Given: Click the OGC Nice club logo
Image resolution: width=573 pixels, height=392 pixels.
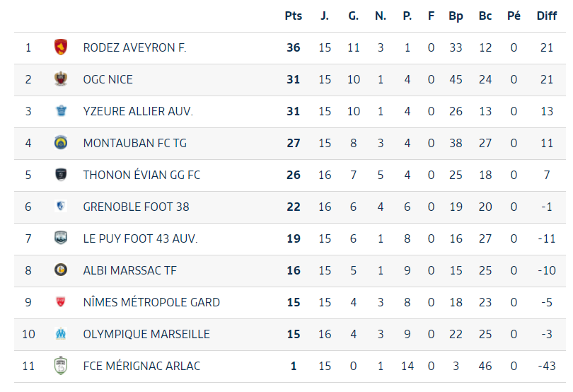Looking at the screenshot, I should point(61,79).
